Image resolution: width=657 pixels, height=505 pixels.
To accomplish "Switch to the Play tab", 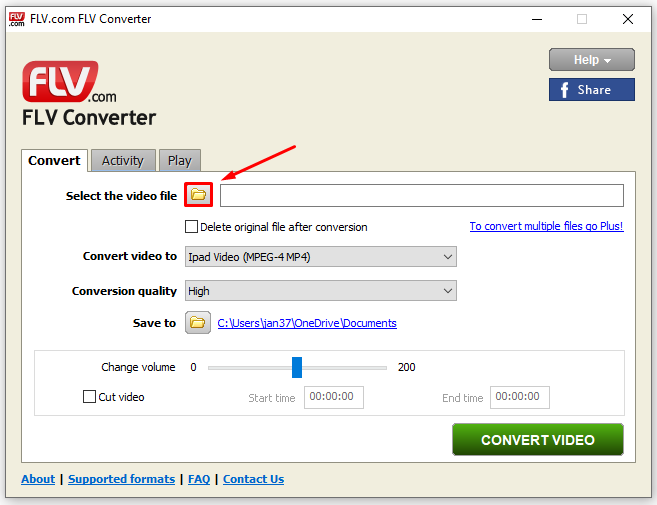I will 180,161.
